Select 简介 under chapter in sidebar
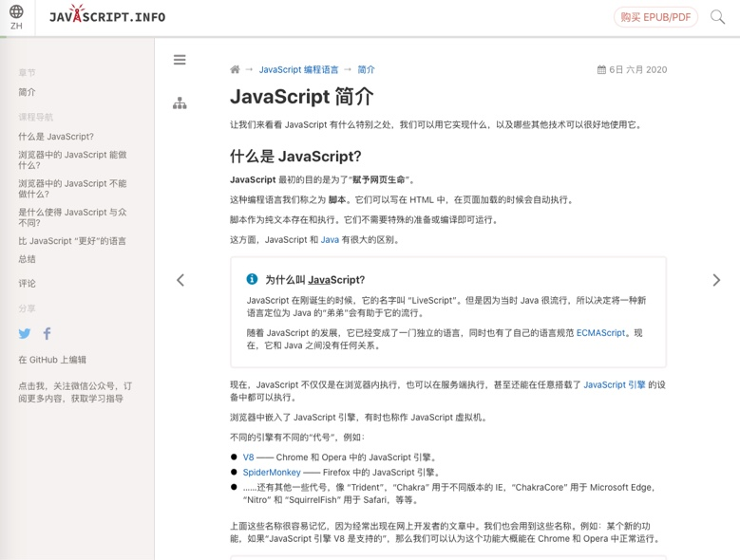 click(27, 92)
